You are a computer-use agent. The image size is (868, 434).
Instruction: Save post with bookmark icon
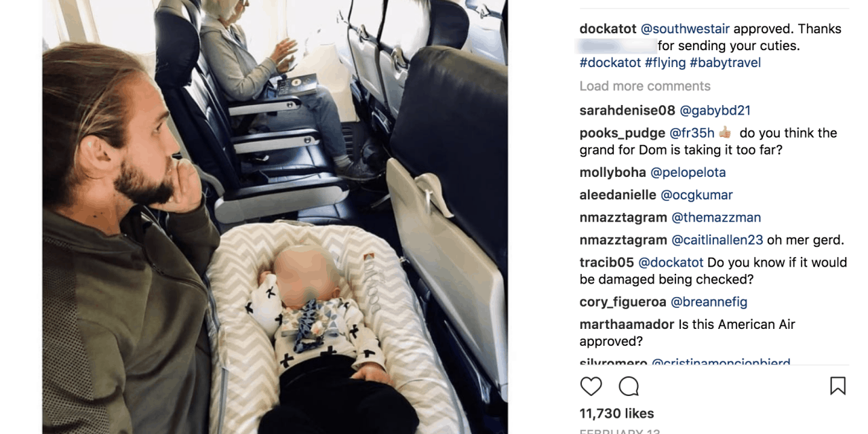(x=837, y=387)
